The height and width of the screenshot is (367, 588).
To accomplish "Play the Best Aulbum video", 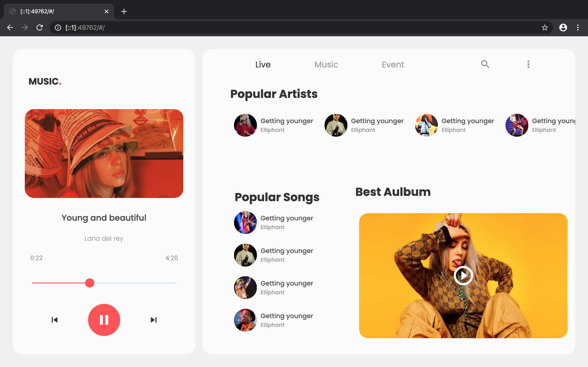I will pos(463,275).
